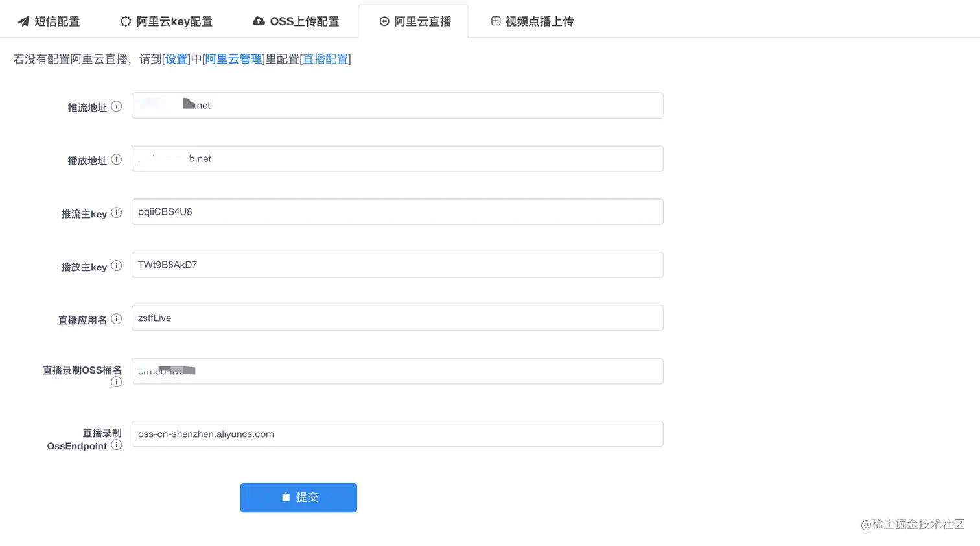
Task: Show info tooltip for 直播录制OSS桶名
Action: (117, 382)
